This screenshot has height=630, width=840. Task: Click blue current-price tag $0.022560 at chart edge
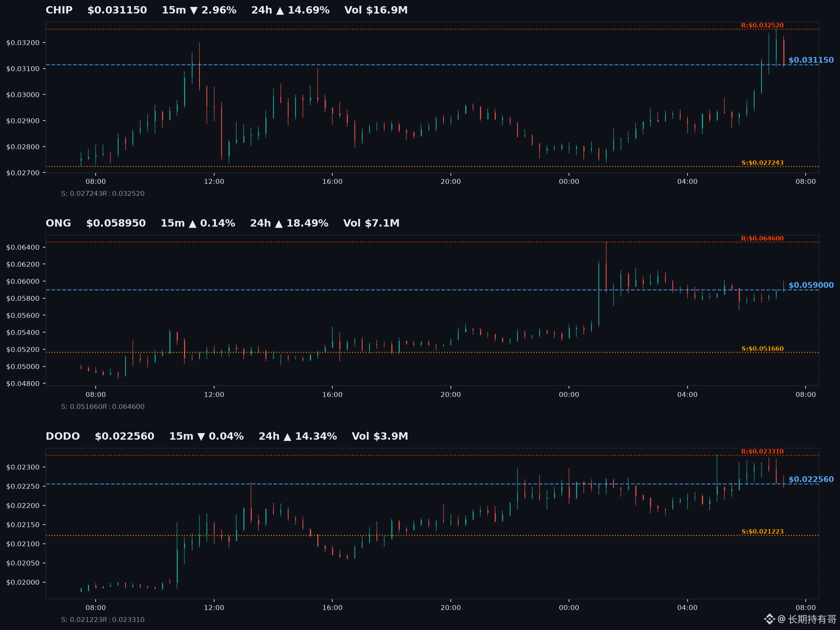click(x=811, y=479)
